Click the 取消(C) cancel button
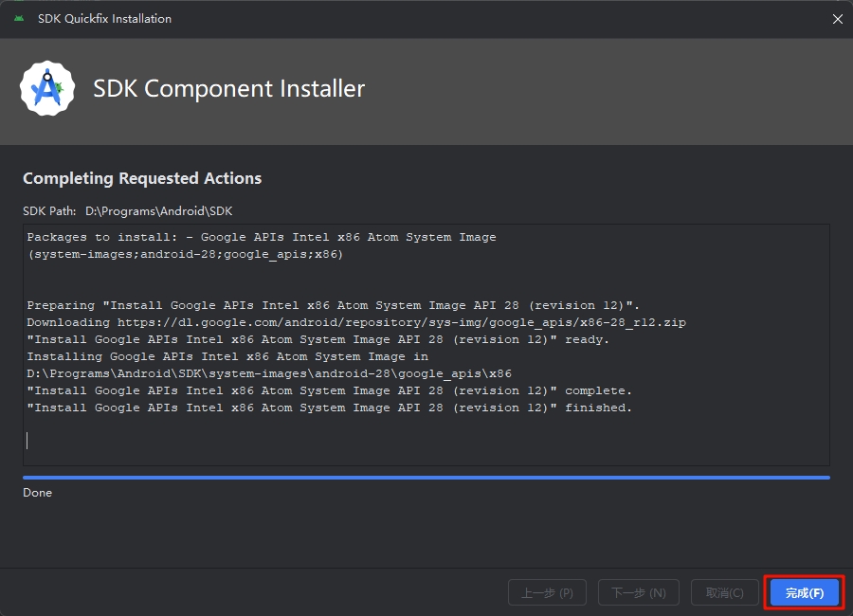 725,592
